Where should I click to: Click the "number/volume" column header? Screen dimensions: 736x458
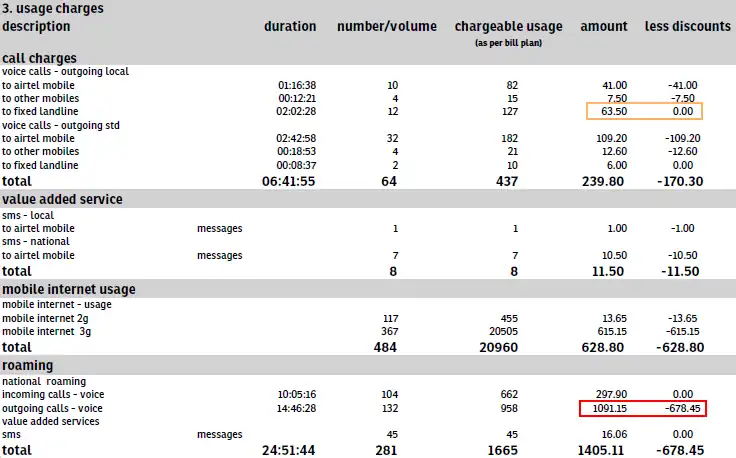click(x=386, y=26)
